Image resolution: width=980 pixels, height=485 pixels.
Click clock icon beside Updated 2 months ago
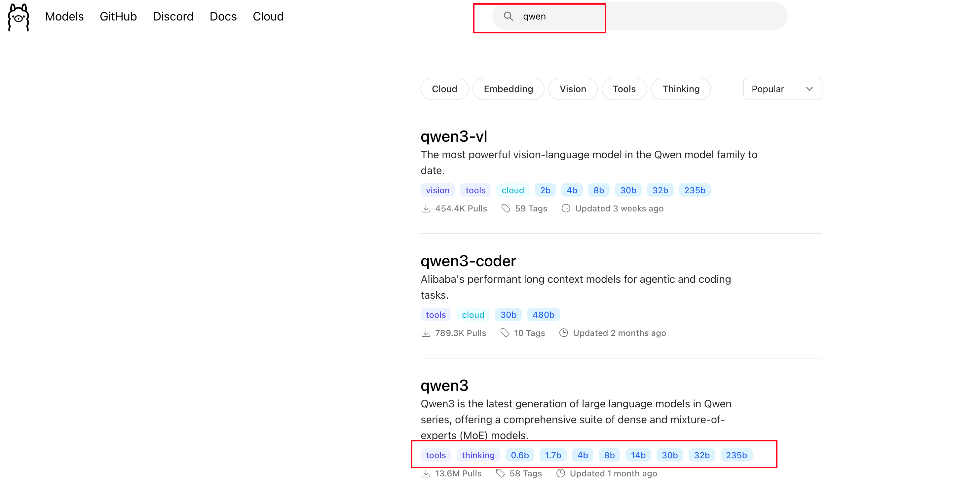click(x=563, y=333)
